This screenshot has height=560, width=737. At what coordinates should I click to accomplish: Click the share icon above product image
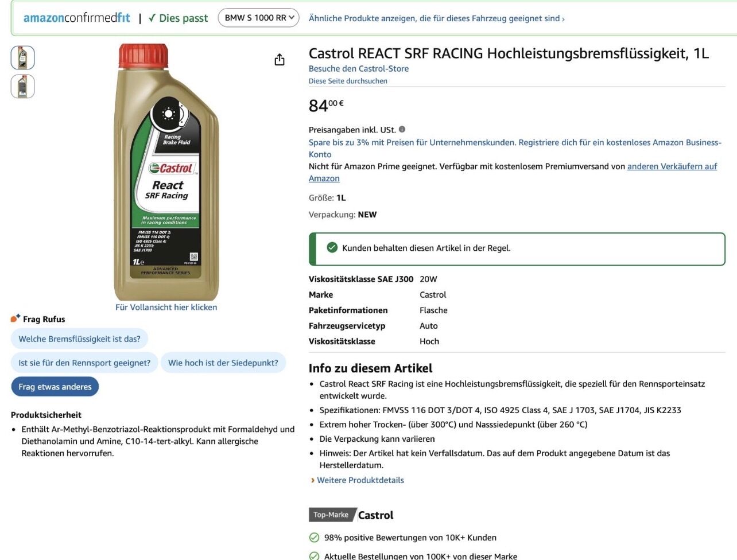tap(280, 60)
